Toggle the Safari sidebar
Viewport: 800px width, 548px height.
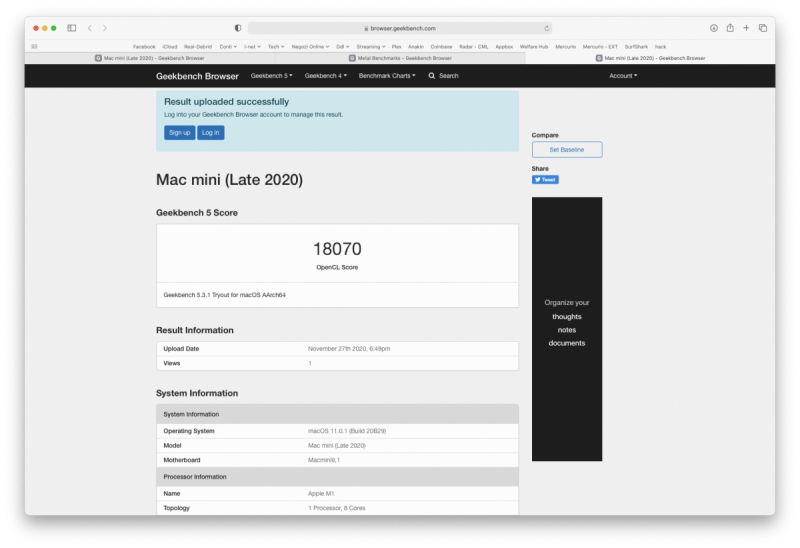point(71,28)
